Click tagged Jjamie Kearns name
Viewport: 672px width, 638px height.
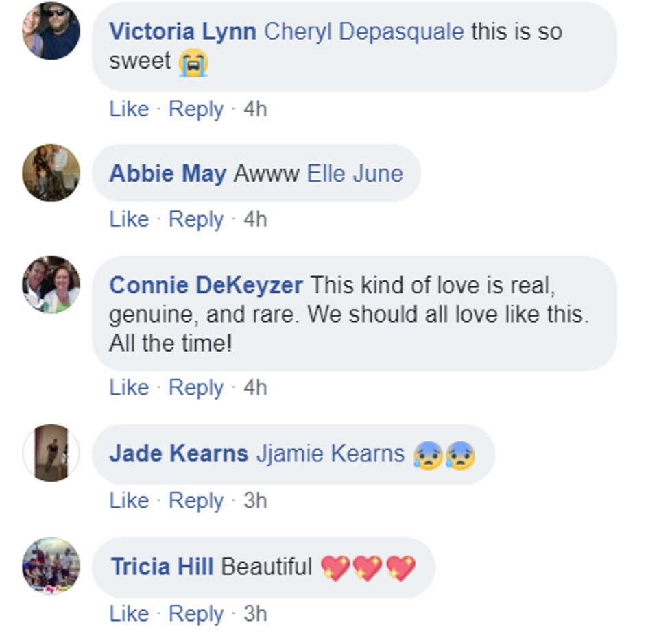[331, 454]
